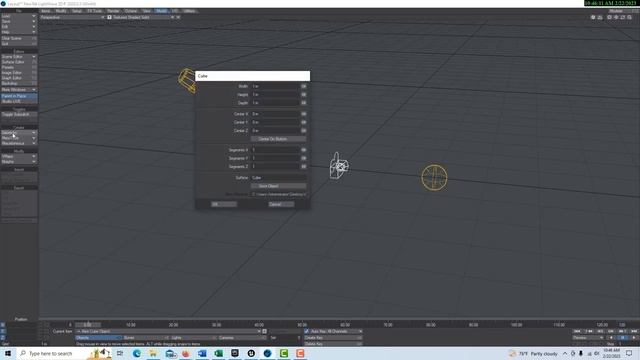The image size is (640, 360).
Task: Switch to the FX Tools tab
Action: [95, 11]
